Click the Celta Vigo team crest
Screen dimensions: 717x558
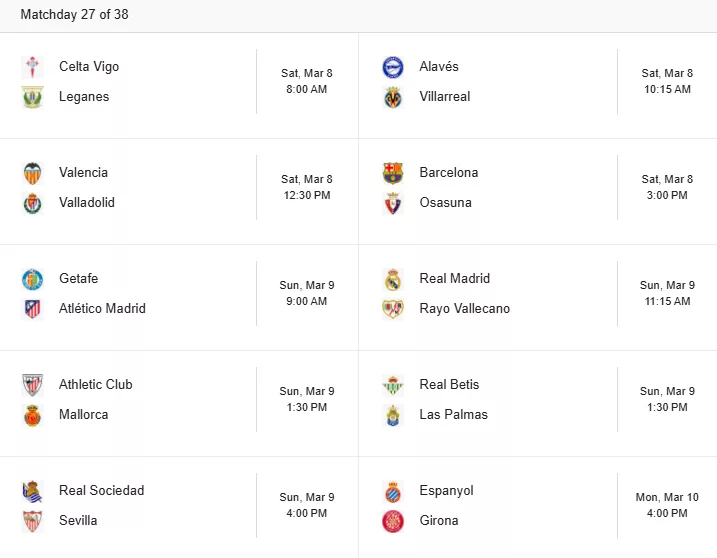(32, 67)
